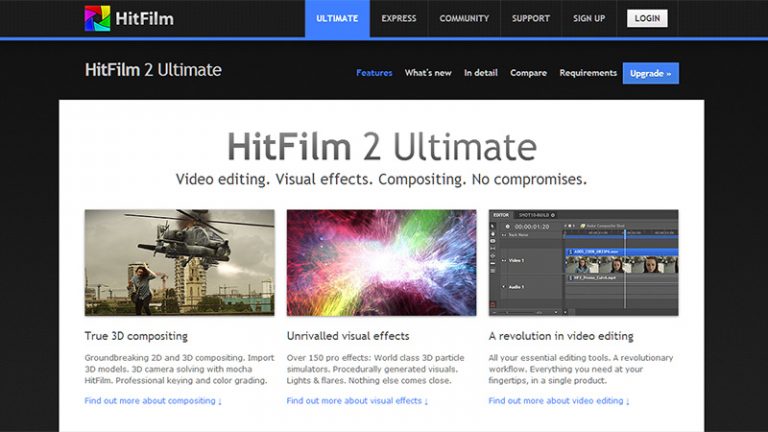Screen dimensions: 768x432
Task: Open the Community section
Action: (464, 18)
